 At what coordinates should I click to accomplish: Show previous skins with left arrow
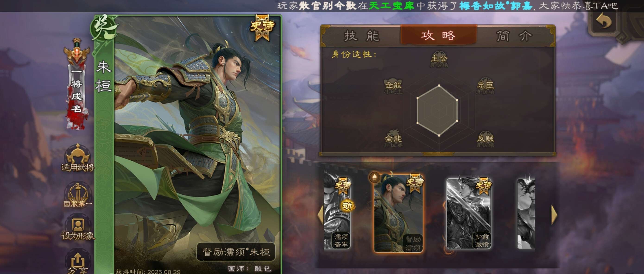coord(320,215)
